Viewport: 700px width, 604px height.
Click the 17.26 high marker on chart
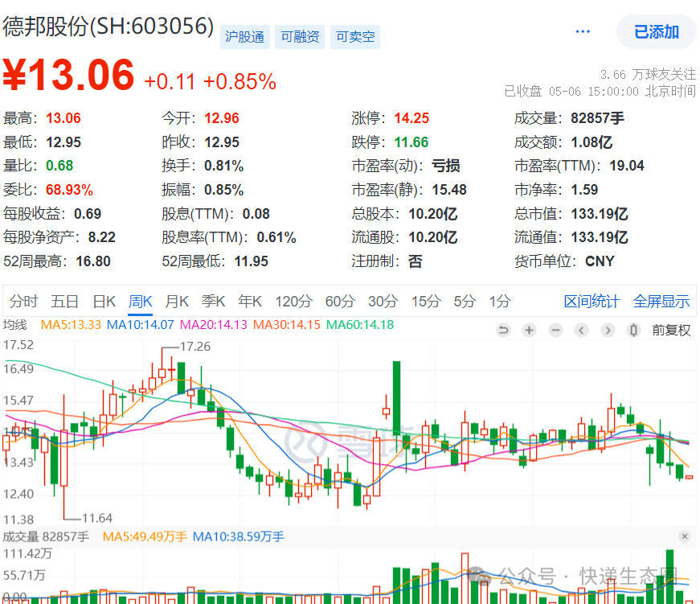(x=195, y=346)
